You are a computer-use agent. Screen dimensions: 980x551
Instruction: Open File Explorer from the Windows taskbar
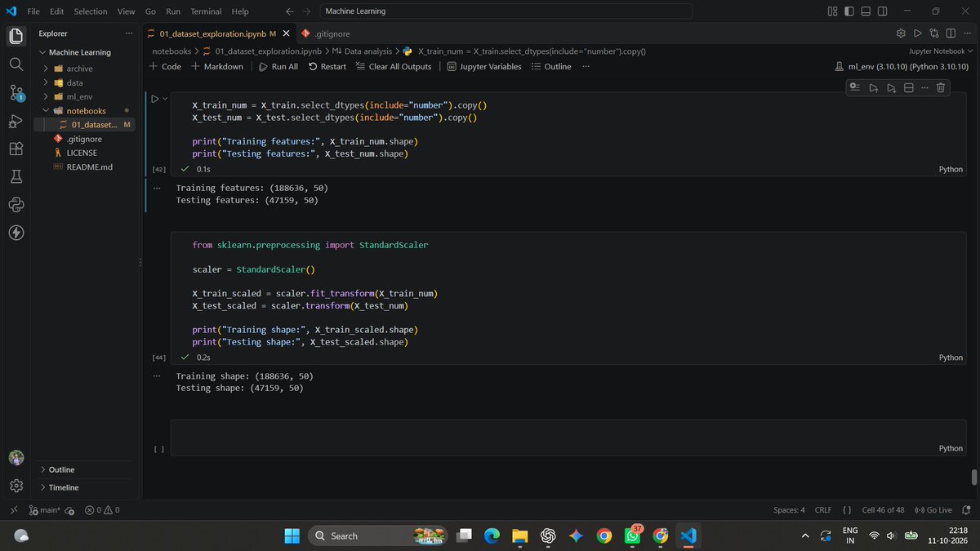(x=519, y=535)
